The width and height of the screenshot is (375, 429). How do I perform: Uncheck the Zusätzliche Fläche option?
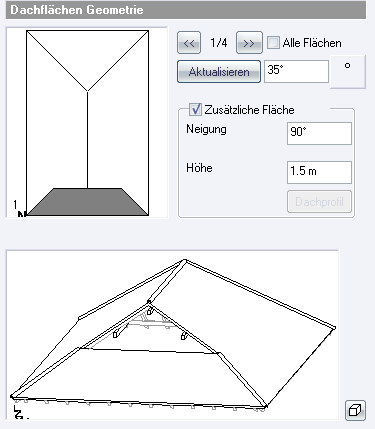(x=195, y=109)
